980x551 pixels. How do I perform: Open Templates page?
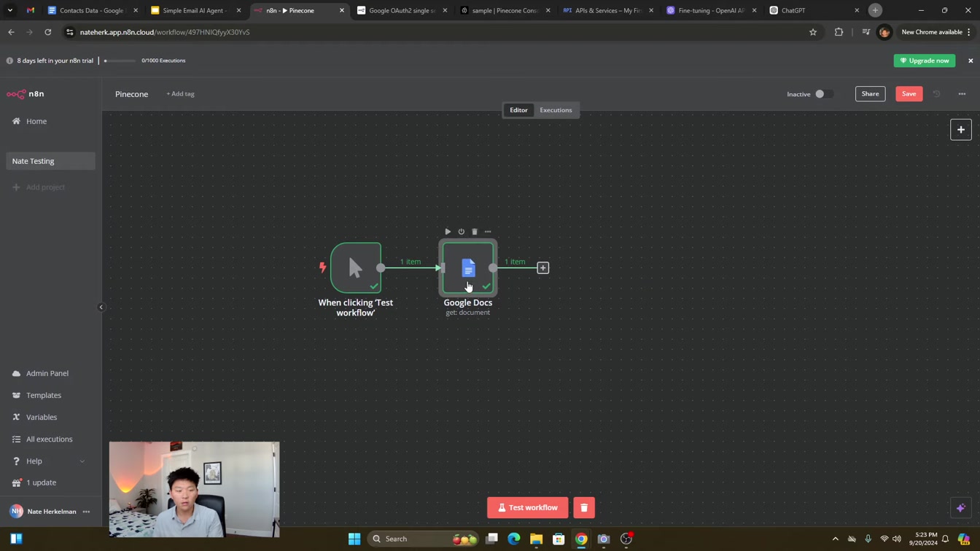50,395
